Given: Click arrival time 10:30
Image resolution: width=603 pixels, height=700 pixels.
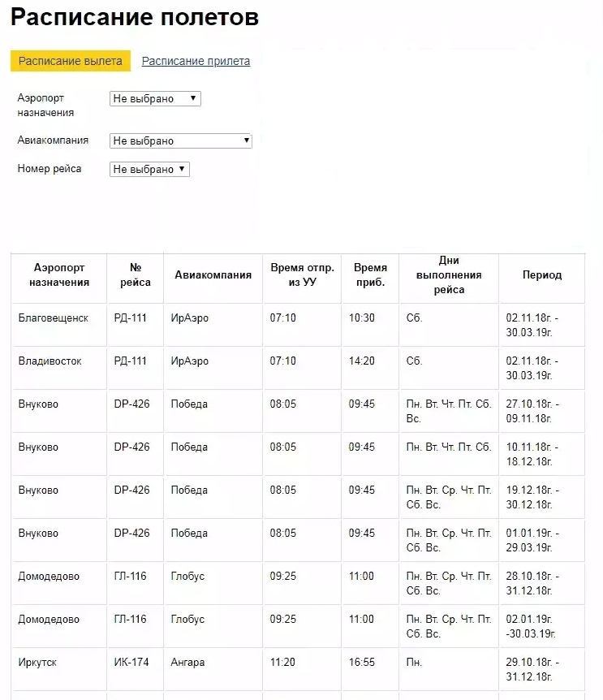Looking at the screenshot, I should pos(361,318).
